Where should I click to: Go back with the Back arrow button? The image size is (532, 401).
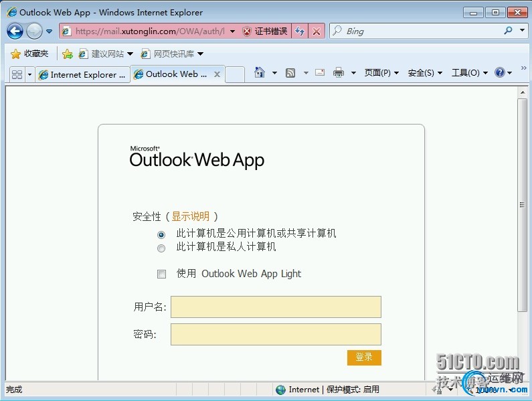click(15, 31)
